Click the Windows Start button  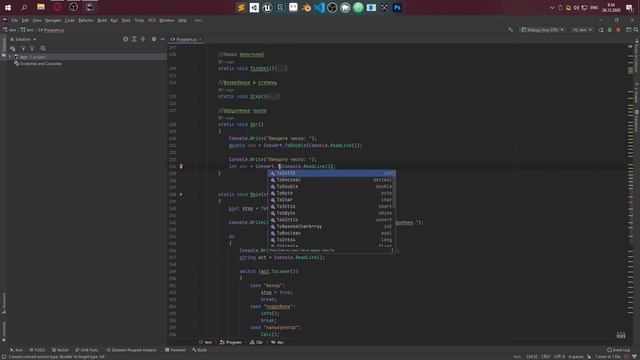pos(8,7)
